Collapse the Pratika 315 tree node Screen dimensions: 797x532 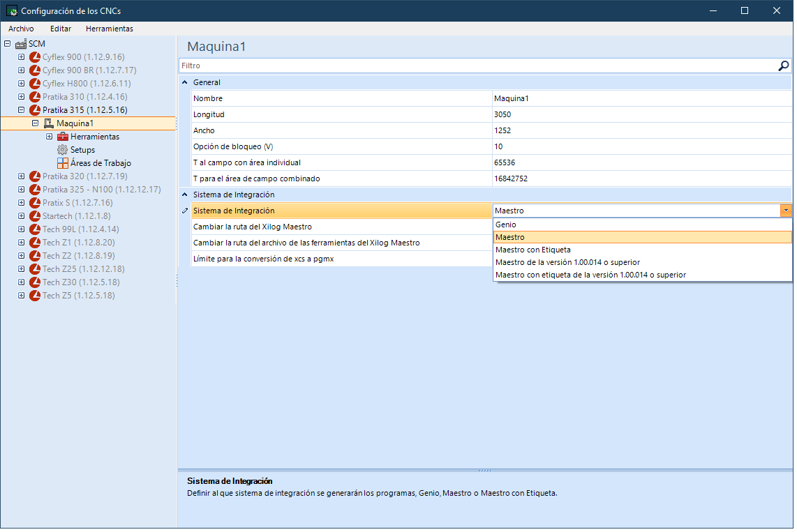coord(22,110)
